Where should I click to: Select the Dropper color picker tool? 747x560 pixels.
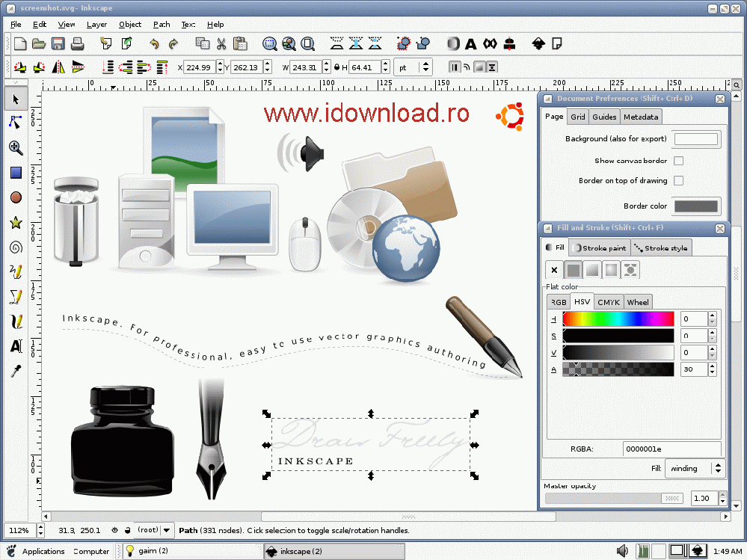click(x=16, y=371)
